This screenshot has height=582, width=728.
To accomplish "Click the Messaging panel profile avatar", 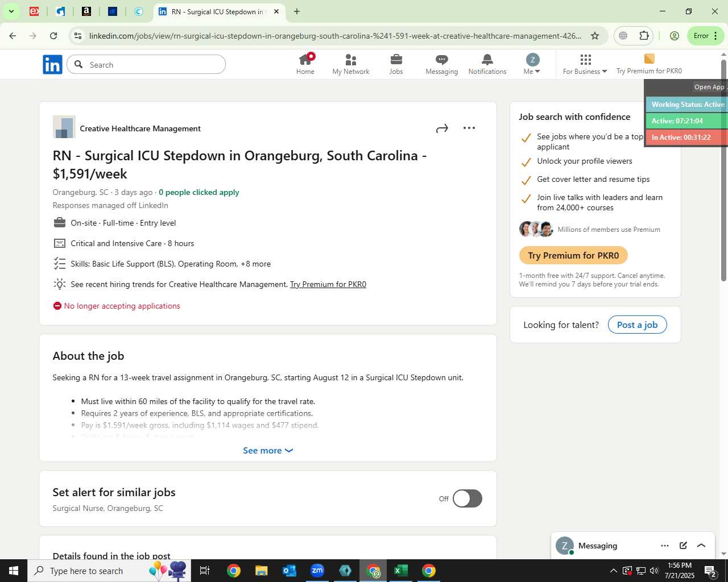I will coord(565,546).
